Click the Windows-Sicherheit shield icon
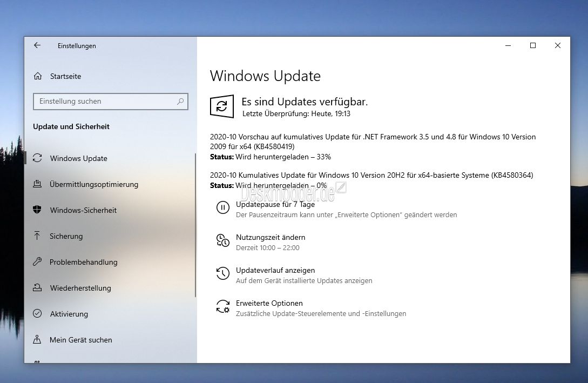The image size is (588, 383). click(37, 210)
